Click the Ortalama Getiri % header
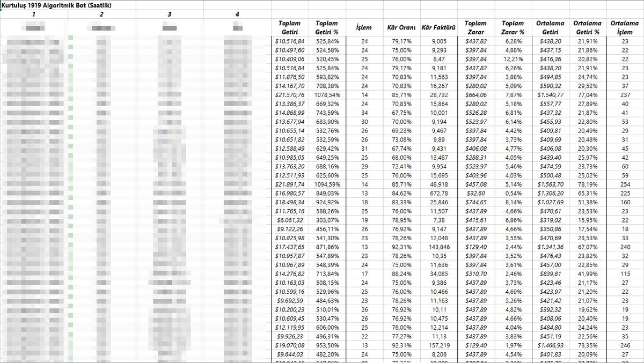Image resolution: width=644 pixels, height=363 pixels. pos(587,27)
